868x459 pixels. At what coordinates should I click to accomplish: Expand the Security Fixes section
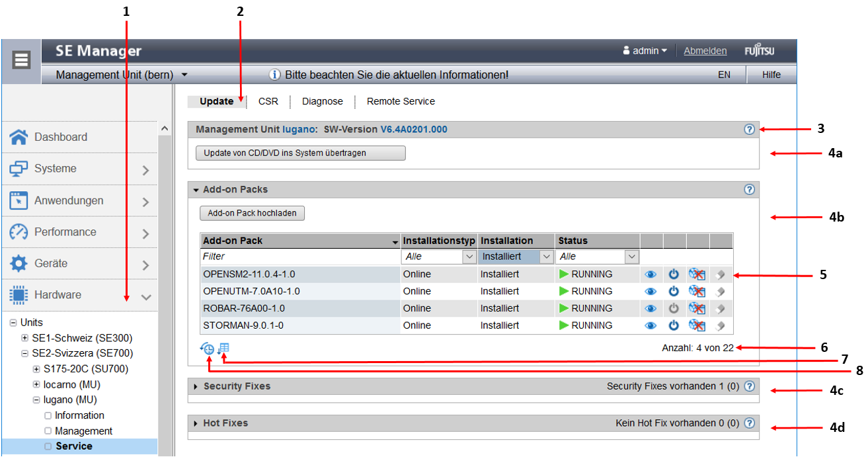click(x=196, y=386)
